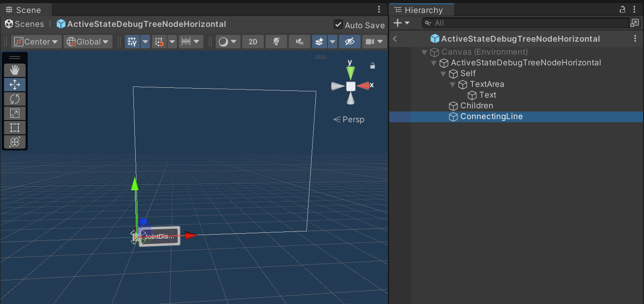Click prefab header ActiveStateDebugTreeNodeHorizontal in Hierarchy

(515, 39)
